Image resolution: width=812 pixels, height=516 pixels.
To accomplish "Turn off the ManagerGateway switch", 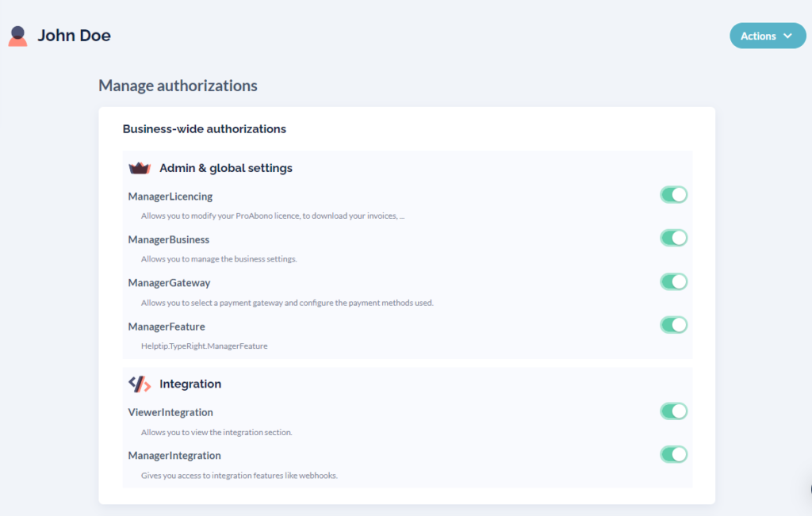I will click(674, 281).
